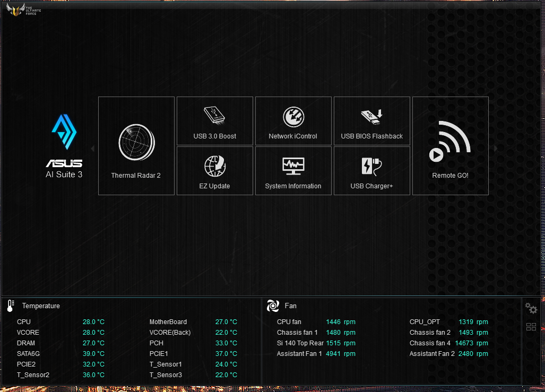545x392 pixels.
Task: Click the SATA6G 39.0 °C value
Action: [93, 354]
